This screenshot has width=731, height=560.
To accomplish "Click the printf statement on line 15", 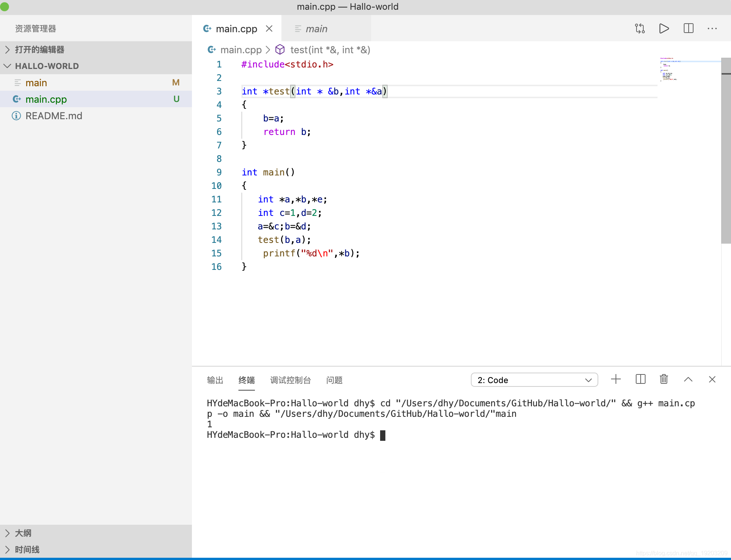I will (311, 253).
